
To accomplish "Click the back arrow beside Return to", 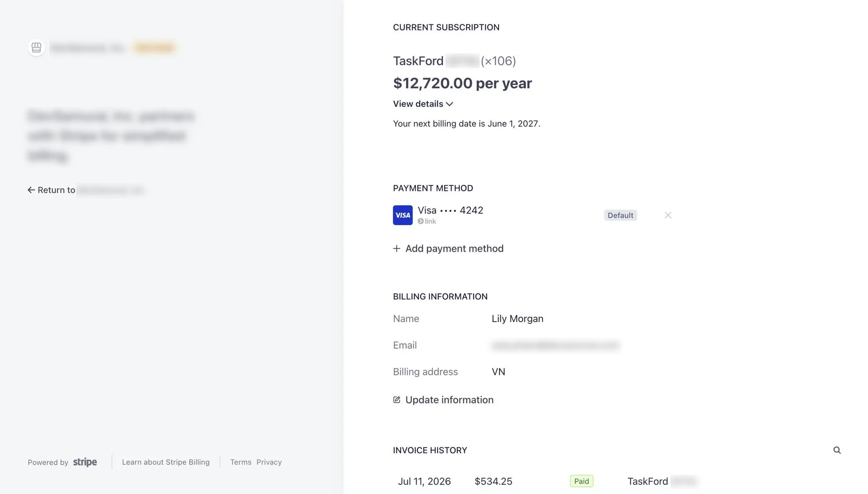I will 31,190.
